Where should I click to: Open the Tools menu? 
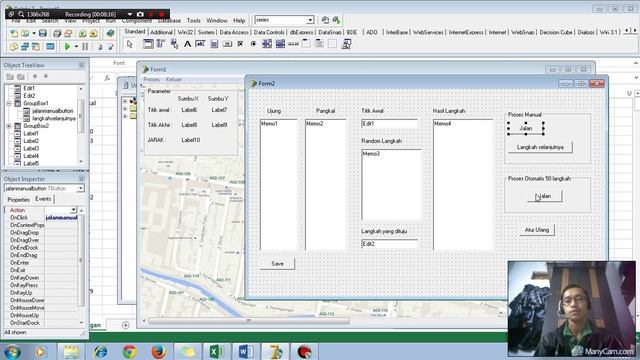(193, 20)
